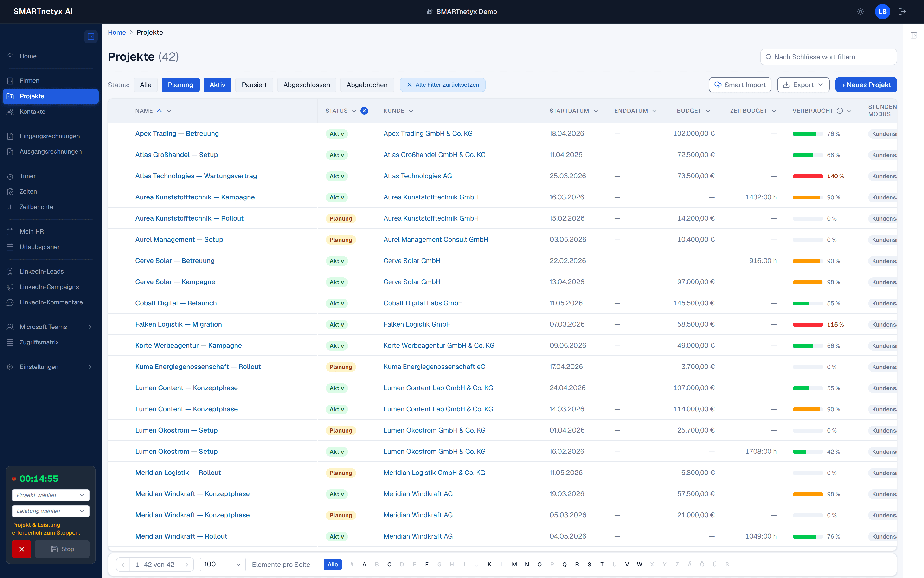Image resolution: width=924 pixels, height=578 pixels.
Task: Filter projects by letter A
Action: (364, 565)
